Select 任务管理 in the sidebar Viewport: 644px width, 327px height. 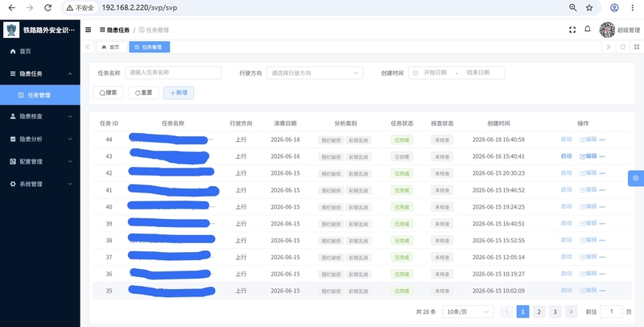pos(40,95)
